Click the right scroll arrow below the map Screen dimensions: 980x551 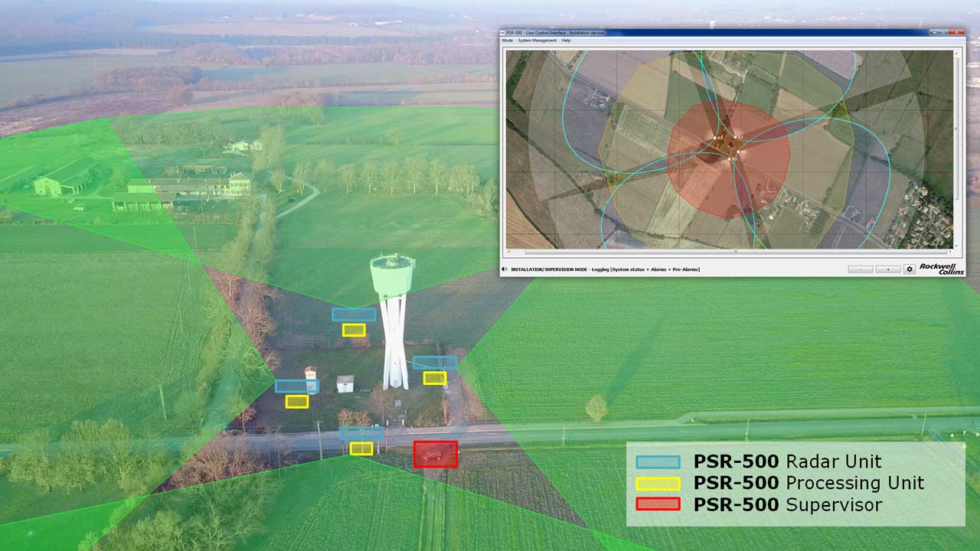click(949, 251)
